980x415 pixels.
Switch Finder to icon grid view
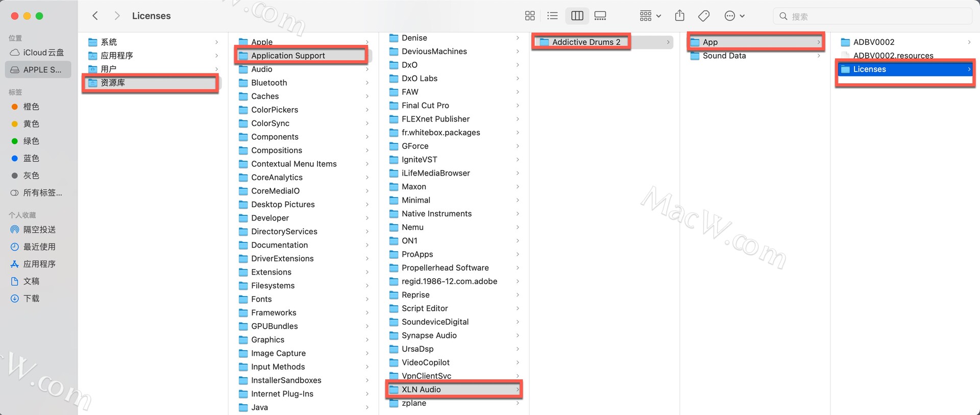pyautogui.click(x=530, y=16)
